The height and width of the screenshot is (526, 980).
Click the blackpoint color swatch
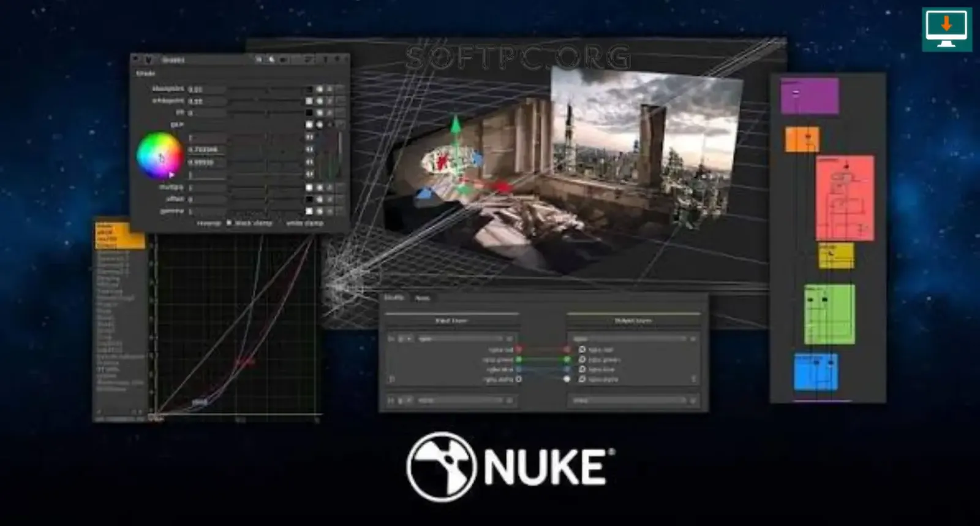tap(309, 90)
